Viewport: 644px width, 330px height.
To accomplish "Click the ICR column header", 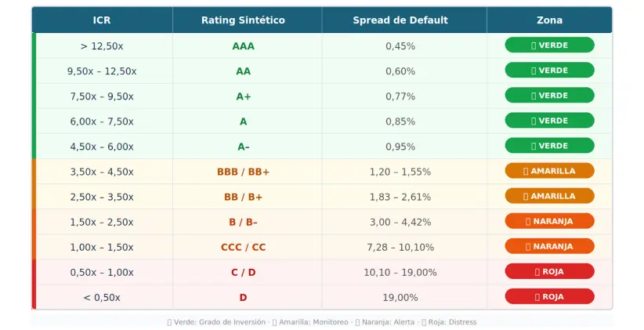I will [102, 20].
